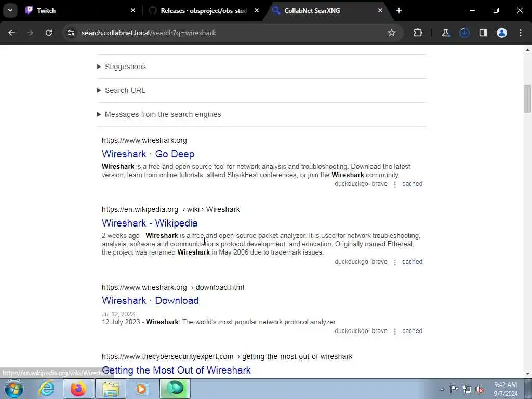Open the Wireshark · Download result

pyautogui.click(x=150, y=301)
